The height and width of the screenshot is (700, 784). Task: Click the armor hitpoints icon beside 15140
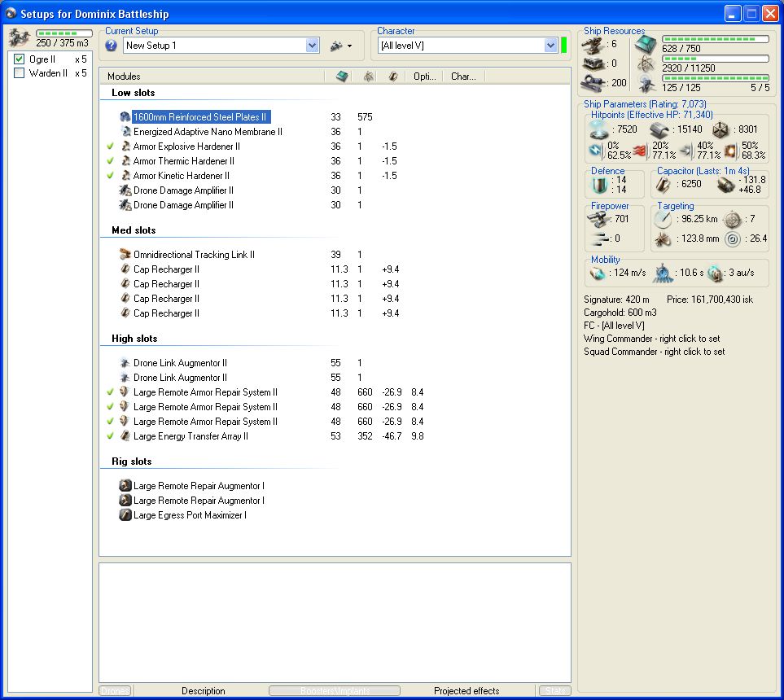point(659,130)
